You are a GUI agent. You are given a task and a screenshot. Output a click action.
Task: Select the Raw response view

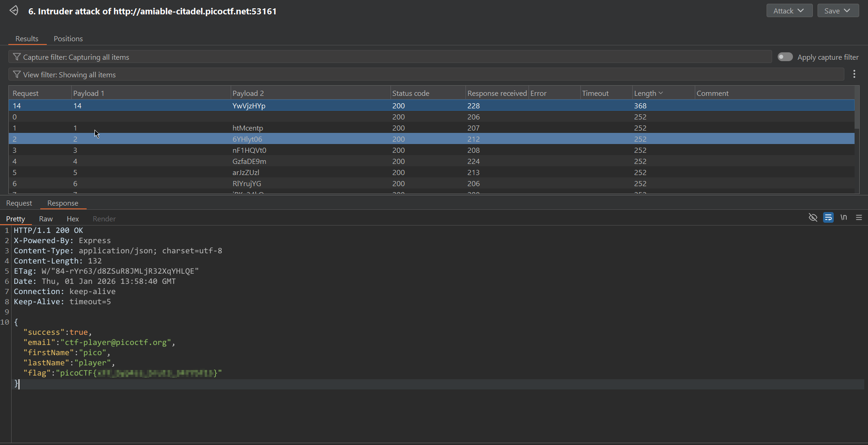point(46,219)
